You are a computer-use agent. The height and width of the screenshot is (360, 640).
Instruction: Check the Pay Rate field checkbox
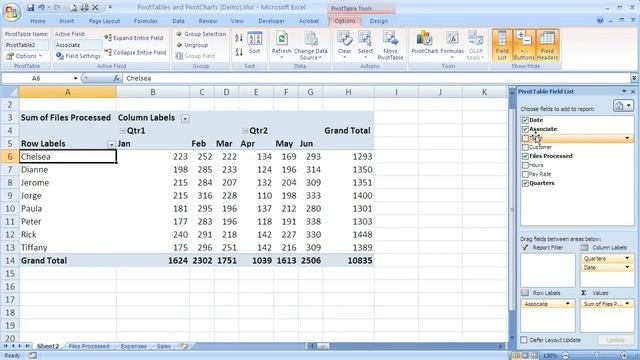click(525, 174)
